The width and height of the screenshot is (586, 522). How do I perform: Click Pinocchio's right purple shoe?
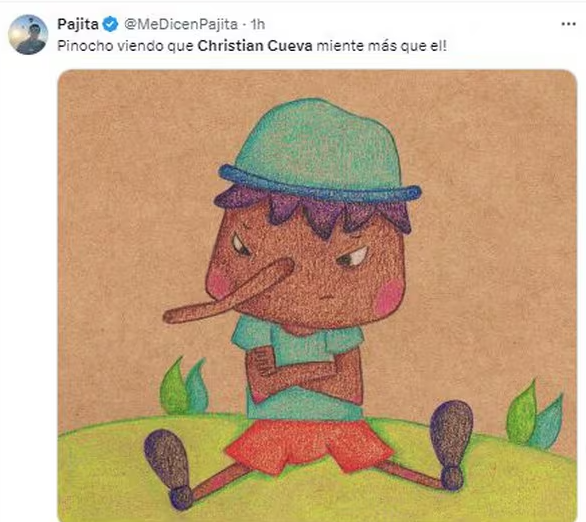[451, 442]
